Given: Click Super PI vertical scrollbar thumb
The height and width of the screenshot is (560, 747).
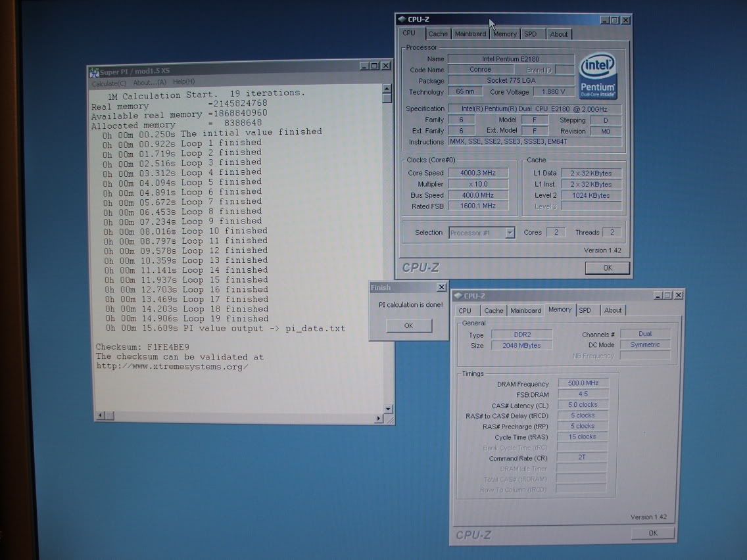Looking at the screenshot, I should point(387,98).
